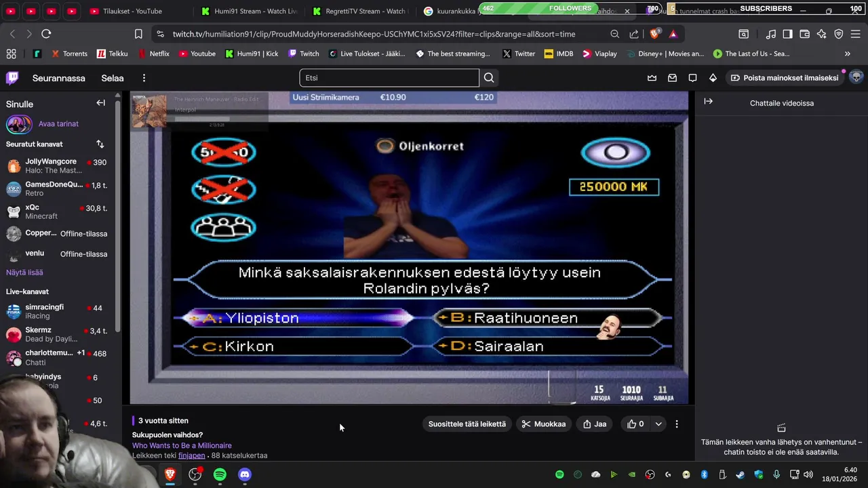Viewport: 868px width, 488px height.
Task: Toggle the browser sidebar panel icon
Action: point(787,34)
